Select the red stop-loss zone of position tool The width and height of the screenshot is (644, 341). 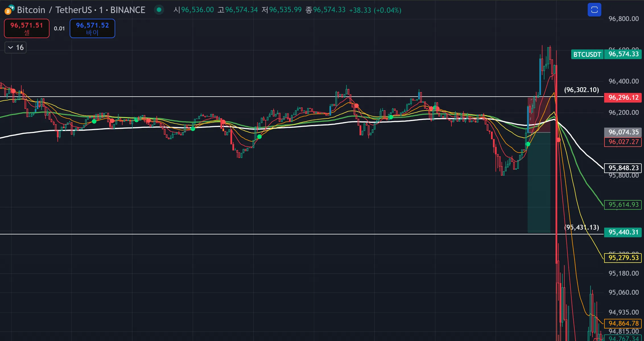[539, 115]
